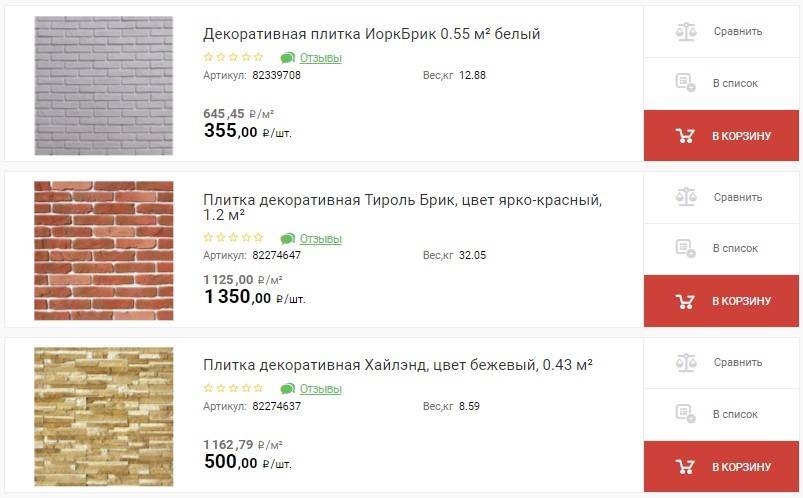This screenshot has height=498, width=803.
Task: Click the reviews speech bubble icon for ИоркБрик
Action: pos(288,57)
